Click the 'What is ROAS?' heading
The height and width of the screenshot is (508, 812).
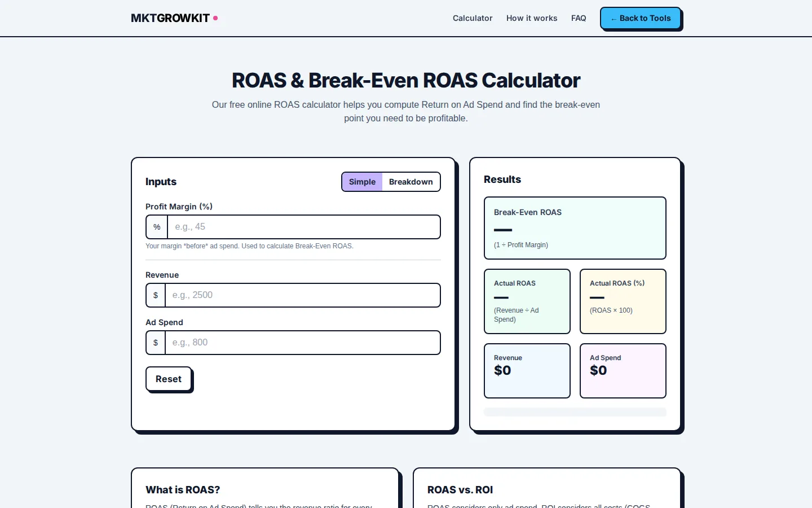[183, 490]
